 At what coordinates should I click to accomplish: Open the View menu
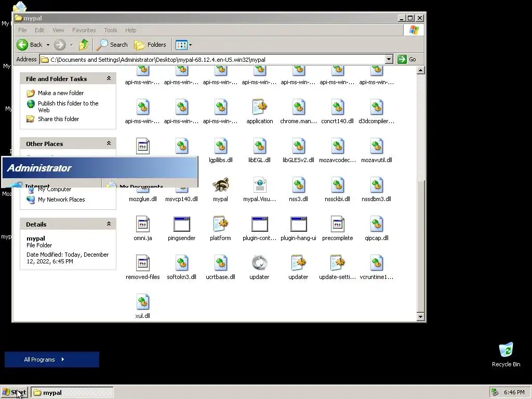(58, 30)
